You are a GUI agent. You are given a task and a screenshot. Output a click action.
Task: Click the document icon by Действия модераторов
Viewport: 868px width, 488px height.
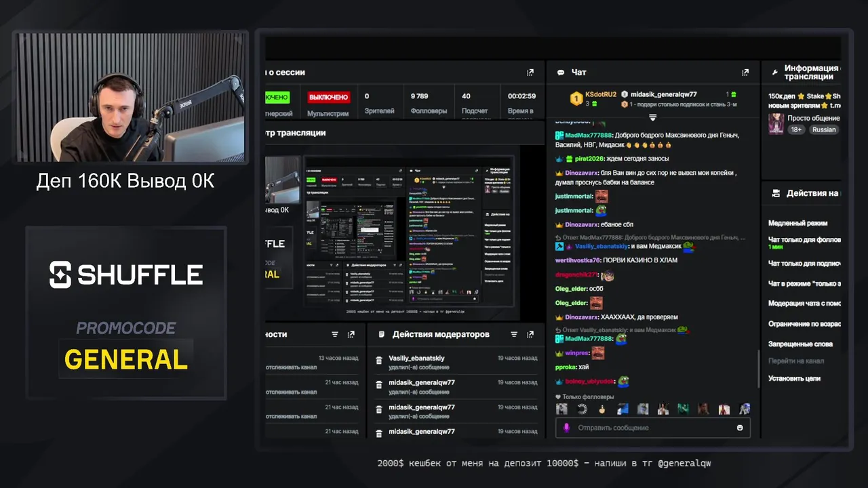[x=382, y=334]
